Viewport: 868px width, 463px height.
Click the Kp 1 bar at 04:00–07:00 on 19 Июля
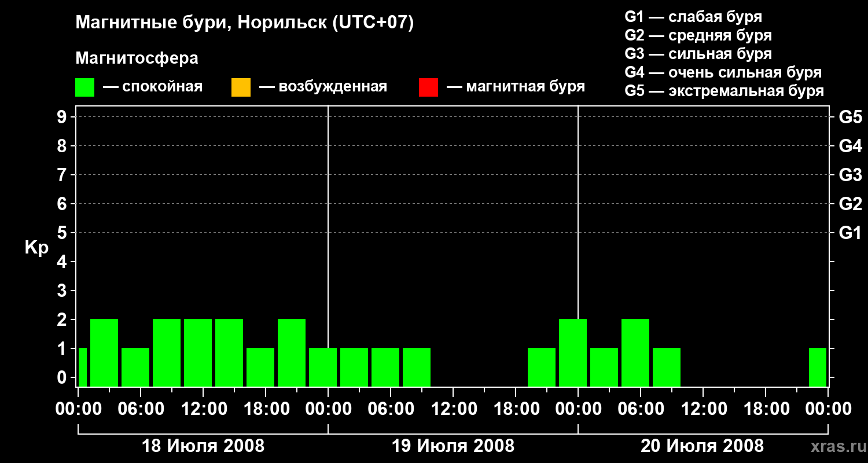coord(385,367)
